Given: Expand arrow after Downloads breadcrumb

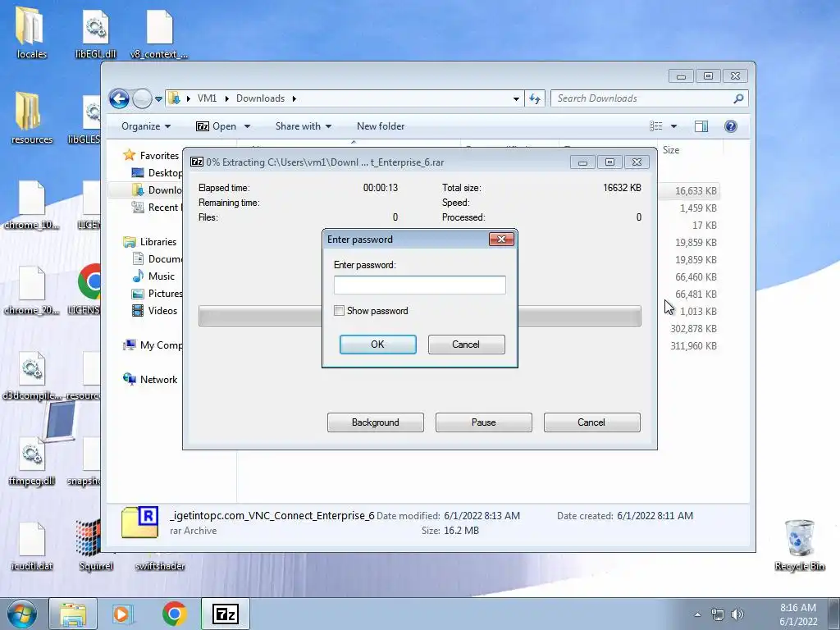Looking at the screenshot, I should (x=294, y=98).
